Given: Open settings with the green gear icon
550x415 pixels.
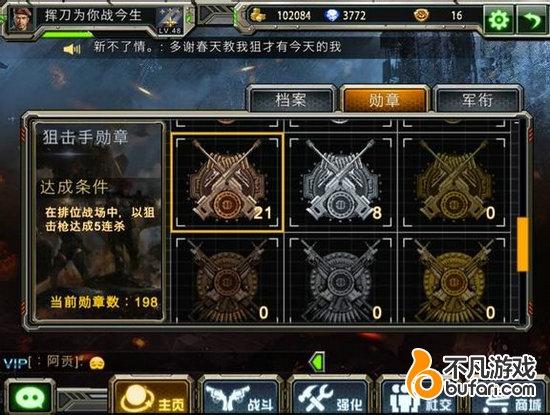Looking at the screenshot, I should point(499,19).
